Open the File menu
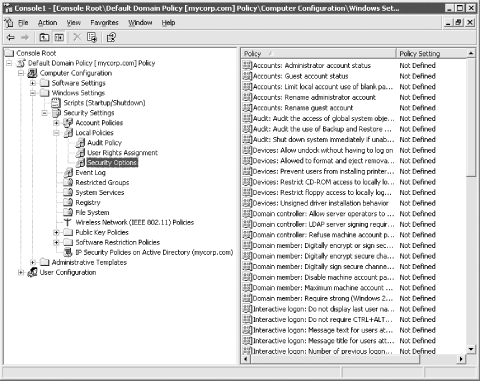Viewport: 481px width, 381px height. (23, 23)
